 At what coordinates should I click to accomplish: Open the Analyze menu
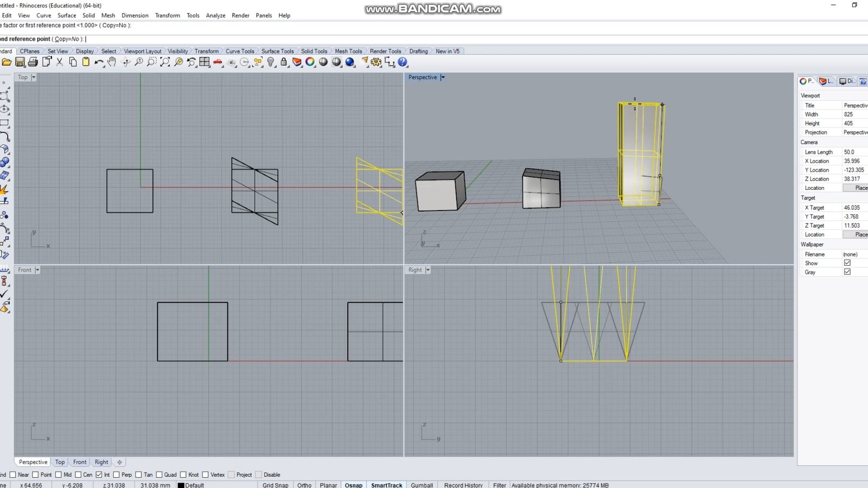tap(215, 16)
